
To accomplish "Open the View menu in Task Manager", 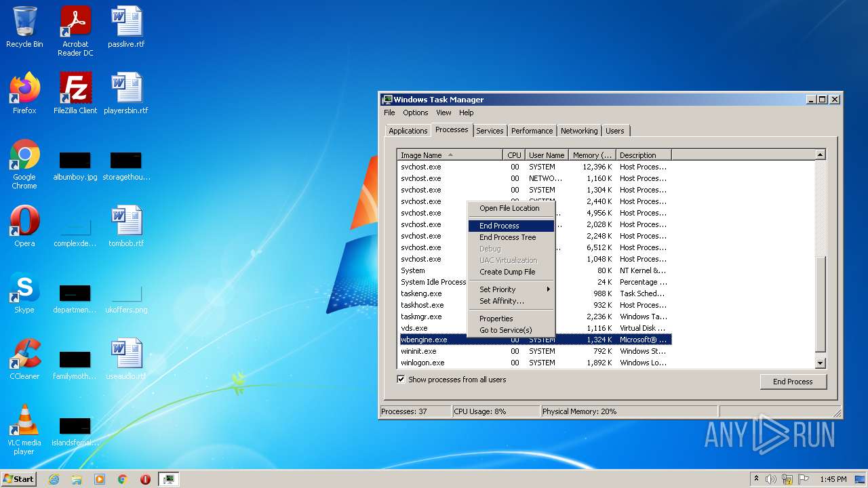I will click(x=443, y=113).
